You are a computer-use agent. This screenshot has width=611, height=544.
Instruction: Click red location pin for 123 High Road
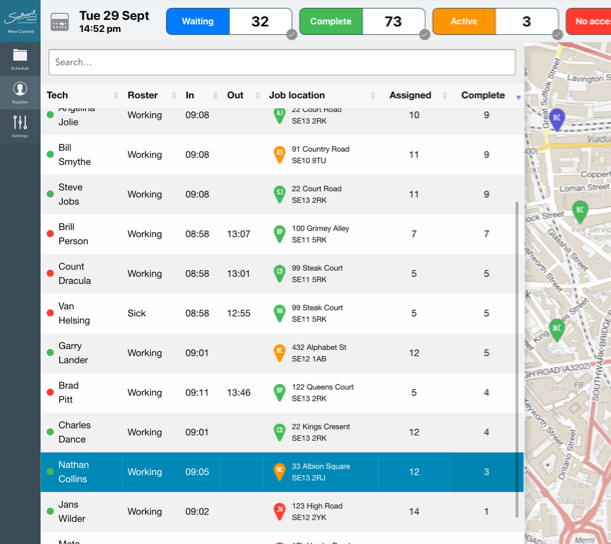click(280, 511)
